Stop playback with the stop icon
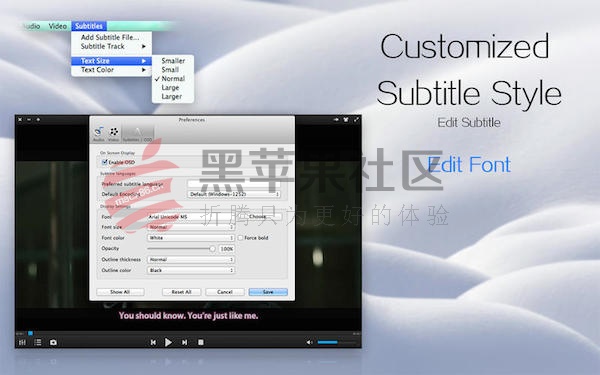 pyautogui.click(x=201, y=342)
